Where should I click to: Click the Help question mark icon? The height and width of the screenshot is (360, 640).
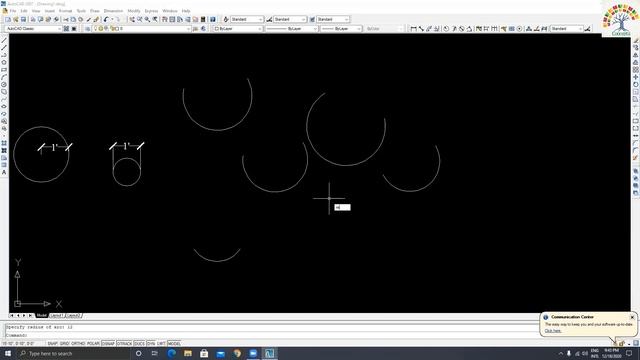pos(213,19)
